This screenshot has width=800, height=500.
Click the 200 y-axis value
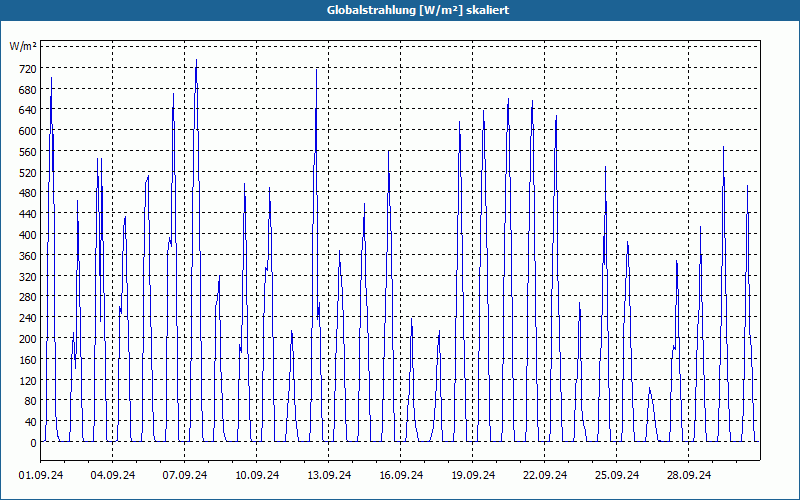(27, 339)
